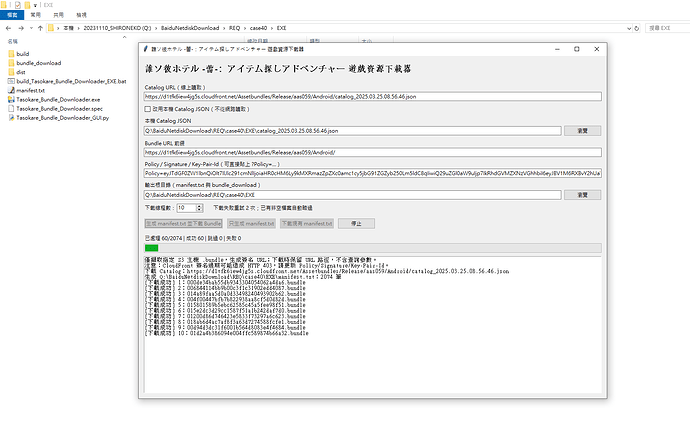Switch to the Share ribbon tab
The image size is (690, 423).
click(59, 15)
